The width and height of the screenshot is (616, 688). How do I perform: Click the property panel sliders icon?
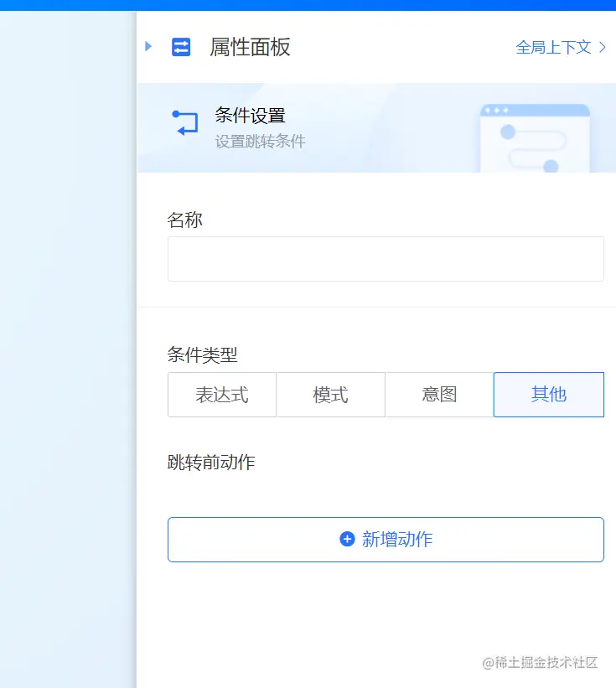[x=181, y=47]
